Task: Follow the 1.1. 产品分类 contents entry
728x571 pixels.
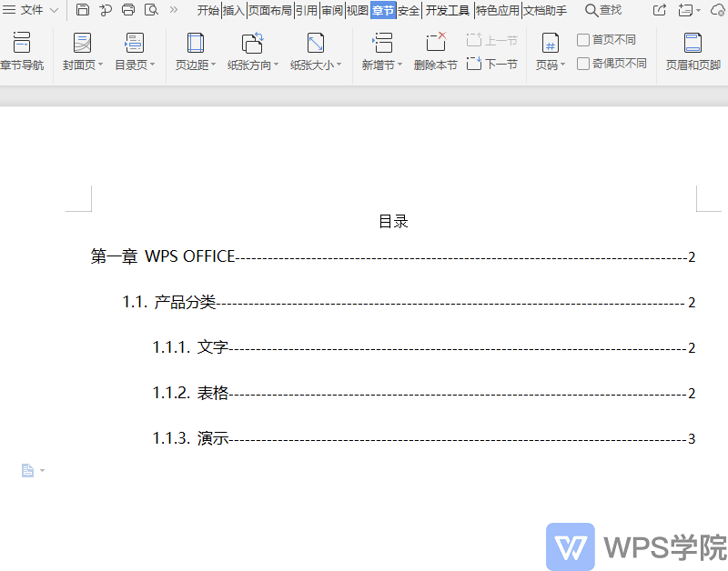Action: pos(409,302)
